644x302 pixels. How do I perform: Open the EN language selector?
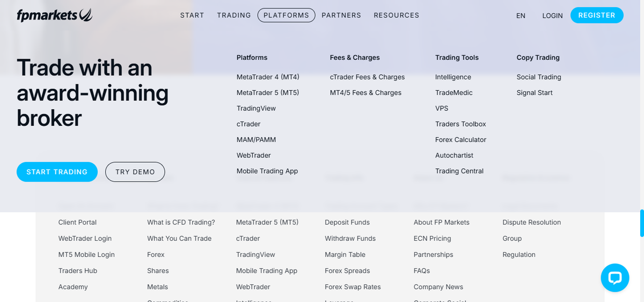click(521, 16)
